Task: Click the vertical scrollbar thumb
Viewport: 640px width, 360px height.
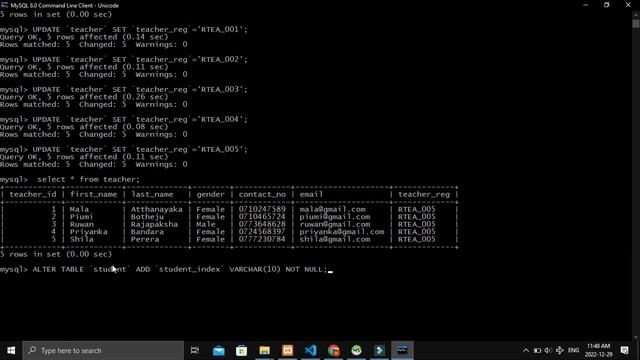Action: click(x=636, y=23)
